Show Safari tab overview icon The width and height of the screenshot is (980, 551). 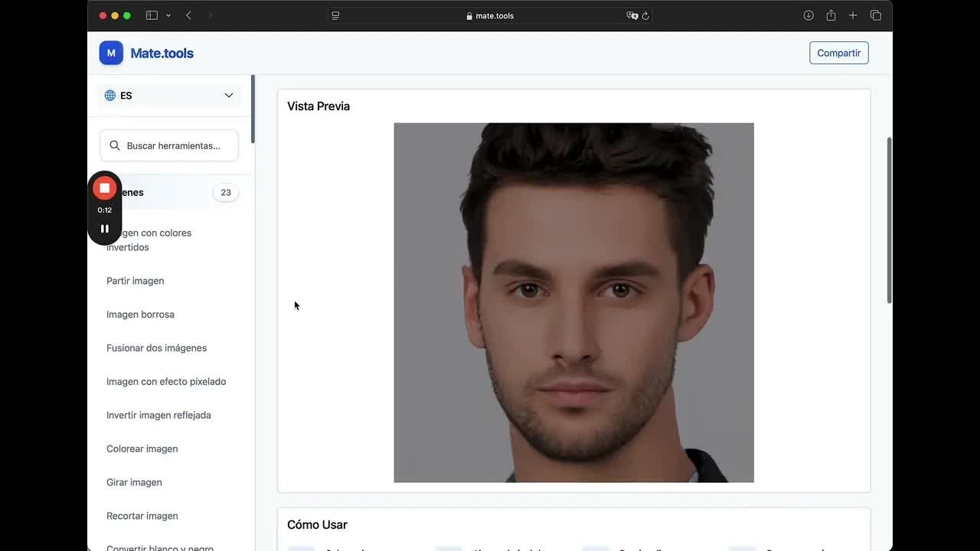pyautogui.click(x=876, y=15)
